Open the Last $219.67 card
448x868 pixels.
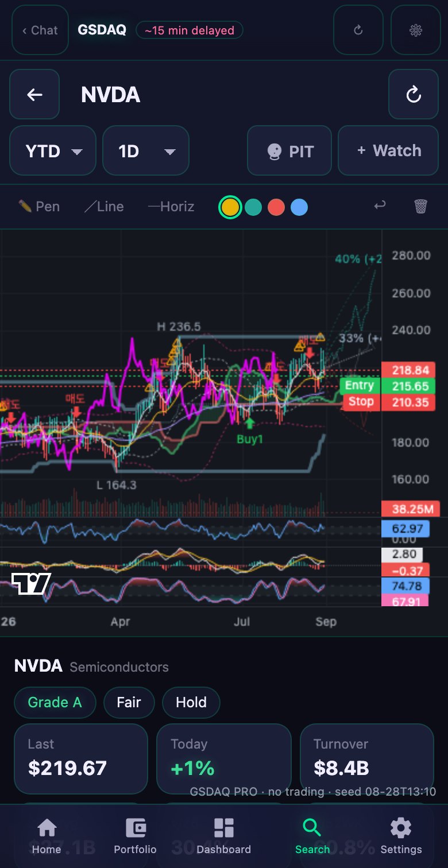click(x=81, y=759)
